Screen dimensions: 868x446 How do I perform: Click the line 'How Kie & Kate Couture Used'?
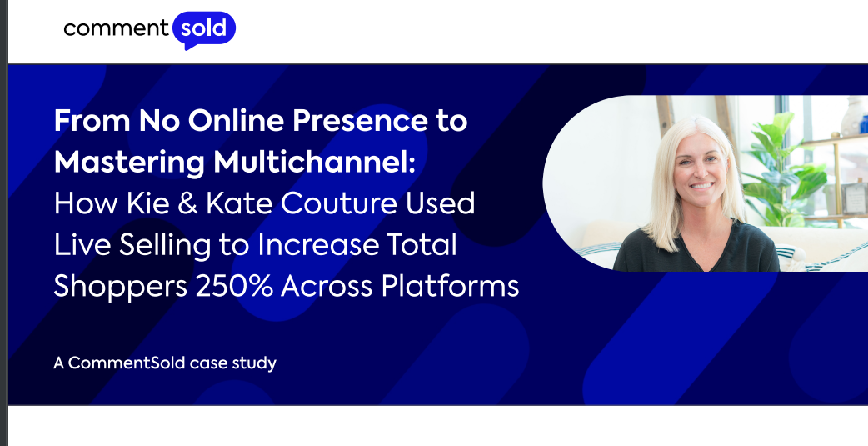(x=265, y=203)
